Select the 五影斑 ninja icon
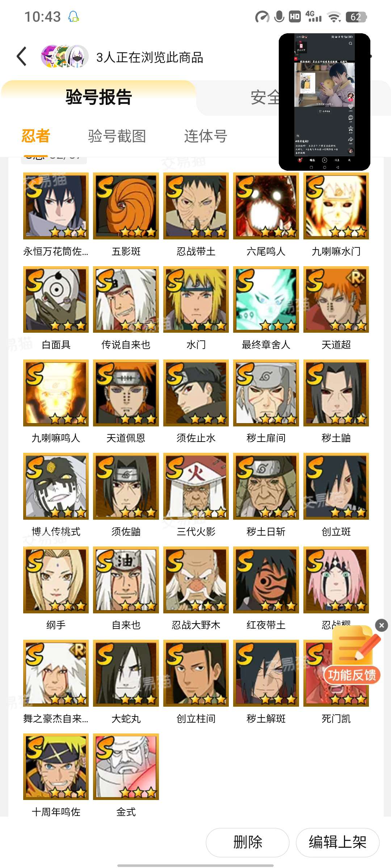 (126, 206)
